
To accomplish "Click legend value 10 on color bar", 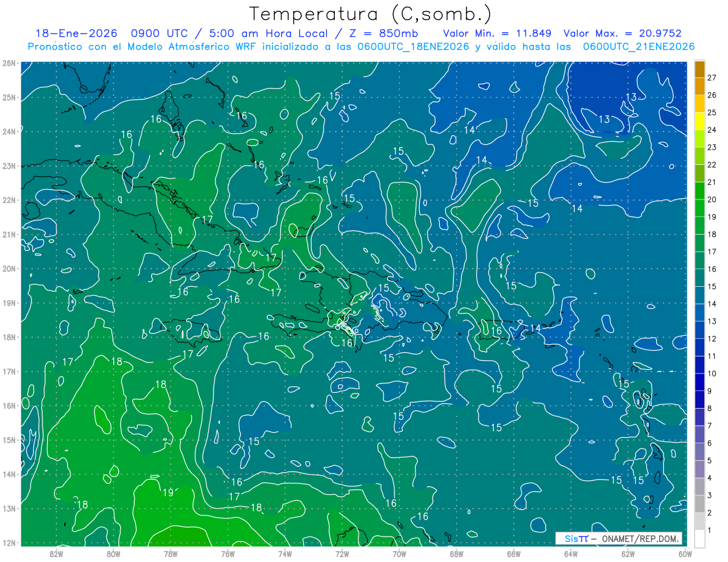I will point(712,373).
